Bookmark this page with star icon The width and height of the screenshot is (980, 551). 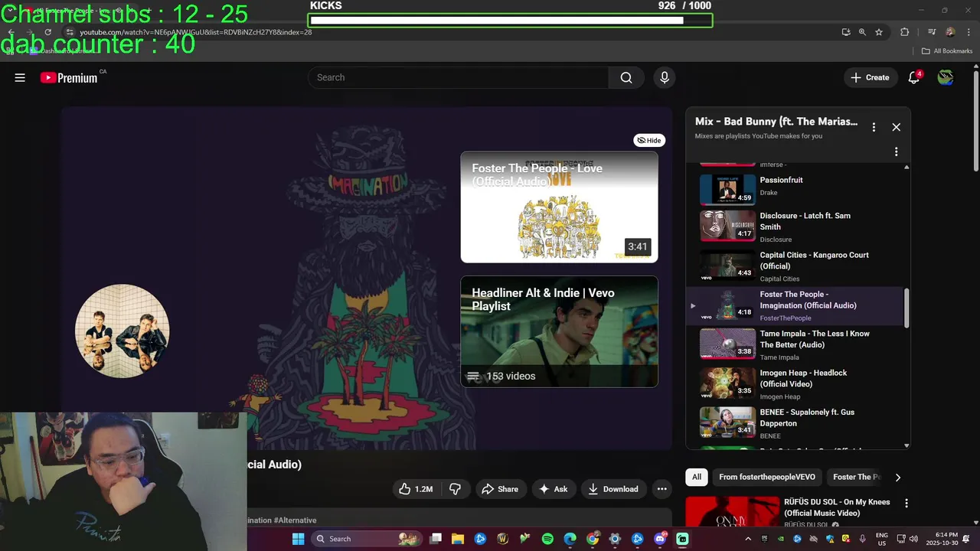[x=879, y=32]
